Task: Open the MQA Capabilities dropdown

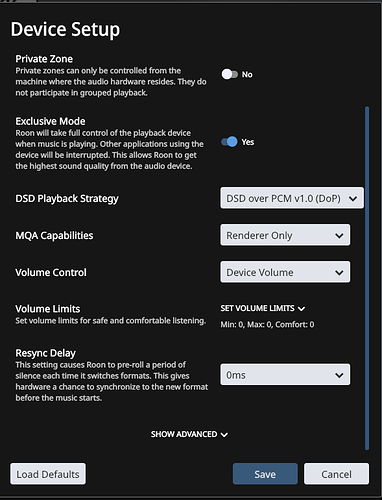Action: pos(285,235)
